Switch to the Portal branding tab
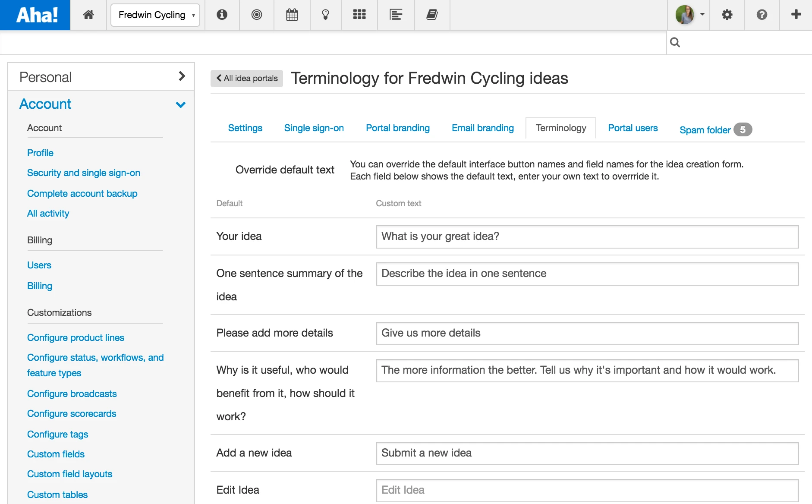 click(x=397, y=128)
